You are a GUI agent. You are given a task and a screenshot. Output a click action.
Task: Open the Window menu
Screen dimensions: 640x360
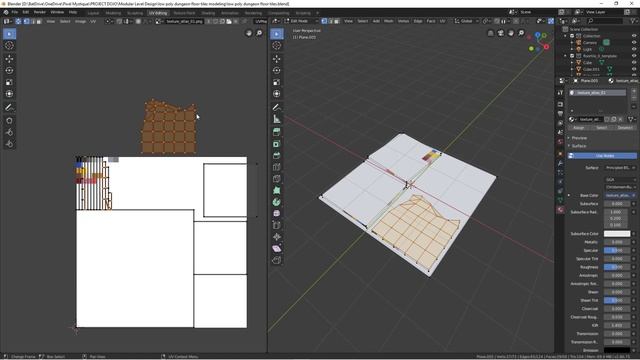tap(57, 12)
